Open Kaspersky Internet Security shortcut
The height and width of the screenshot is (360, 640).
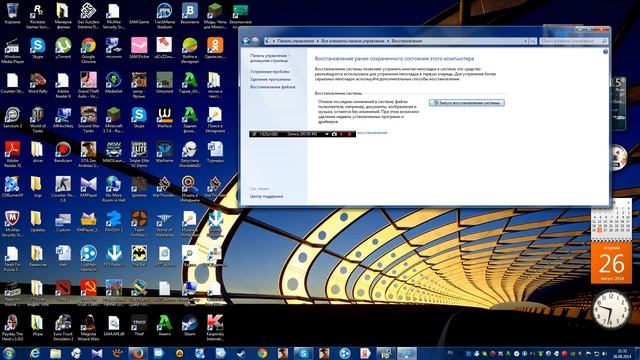coord(215,328)
